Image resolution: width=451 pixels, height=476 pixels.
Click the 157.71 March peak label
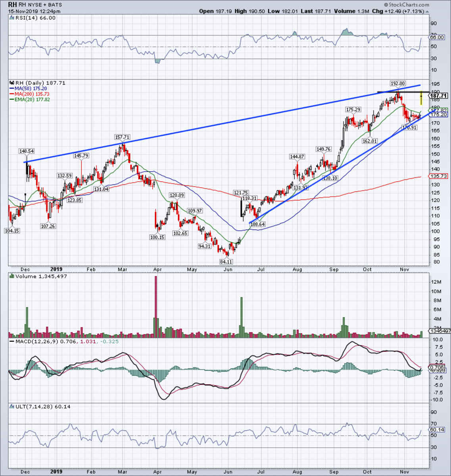123,137
